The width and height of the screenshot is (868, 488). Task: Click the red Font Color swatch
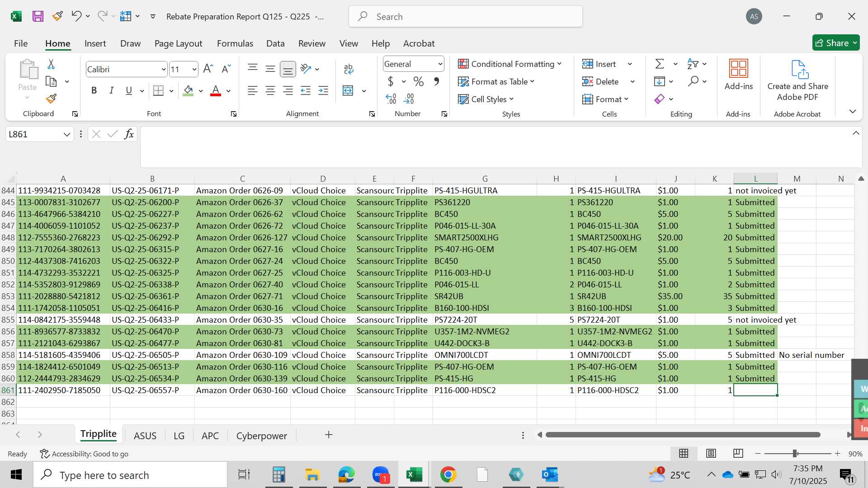coord(216,90)
